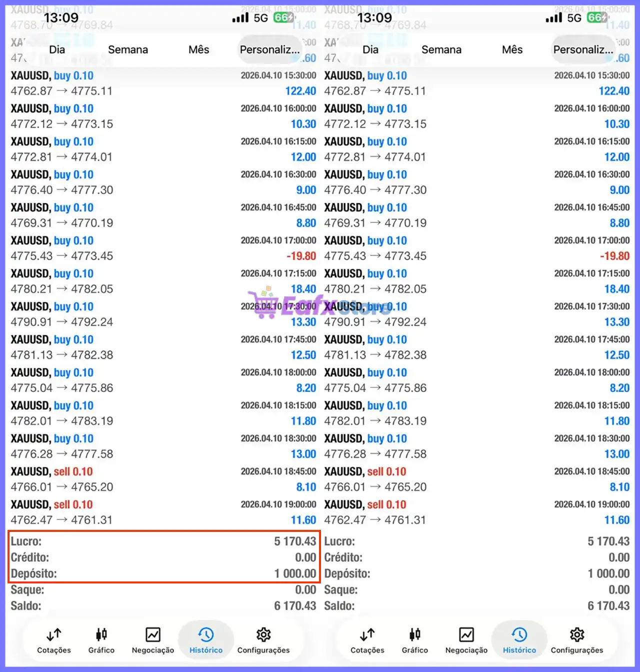
Task: Select Semana tab in left phone screen
Action: (128, 50)
